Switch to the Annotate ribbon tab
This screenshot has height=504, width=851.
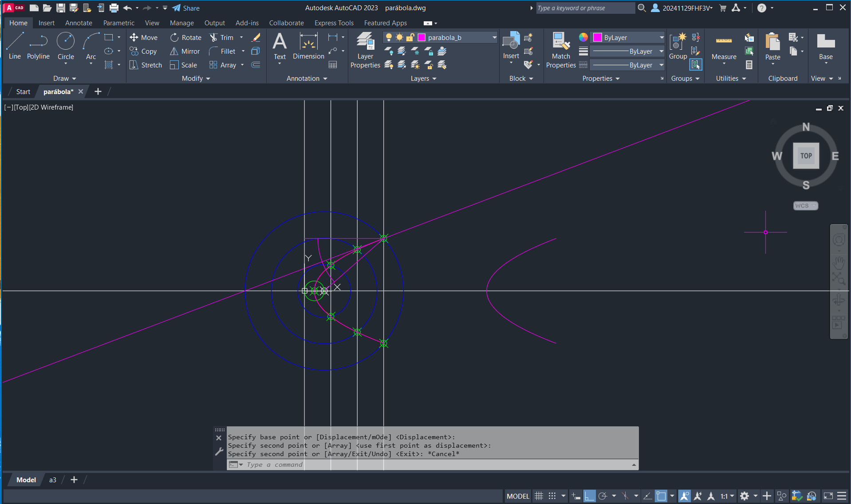coord(79,23)
